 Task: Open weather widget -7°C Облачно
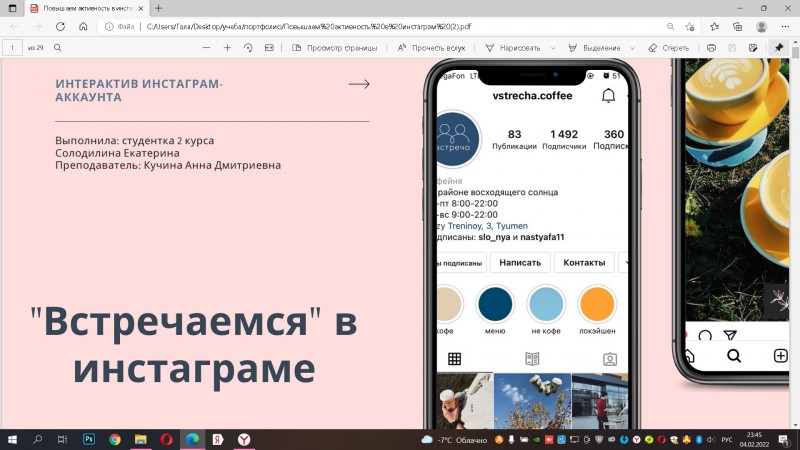tap(454, 439)
